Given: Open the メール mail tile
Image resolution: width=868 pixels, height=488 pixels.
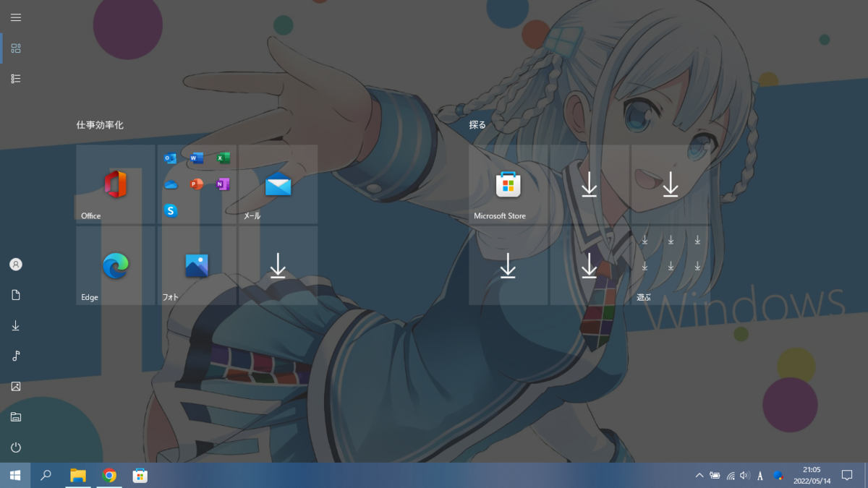Looking at the screenshot, I should (x=278, y=184).
